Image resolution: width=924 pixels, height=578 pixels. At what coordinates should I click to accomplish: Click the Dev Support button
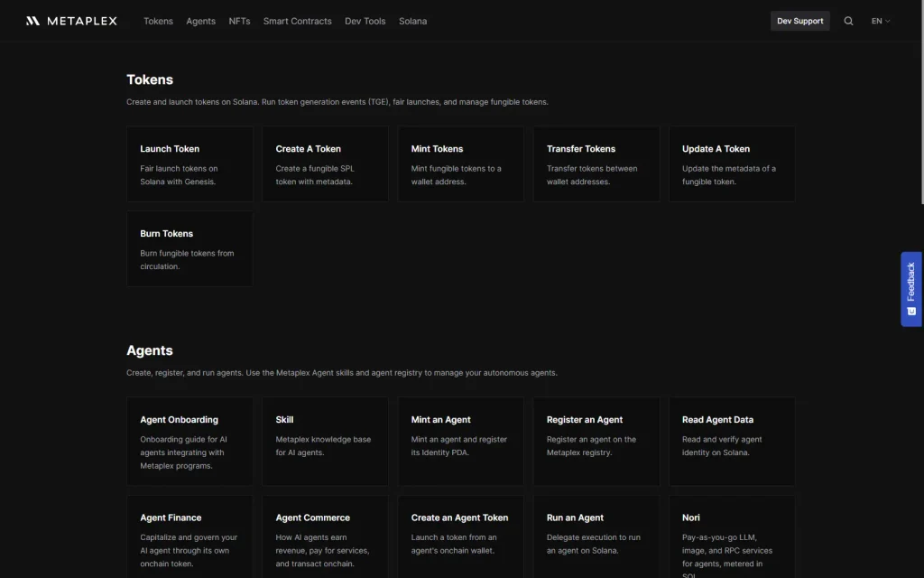[799, 21]
